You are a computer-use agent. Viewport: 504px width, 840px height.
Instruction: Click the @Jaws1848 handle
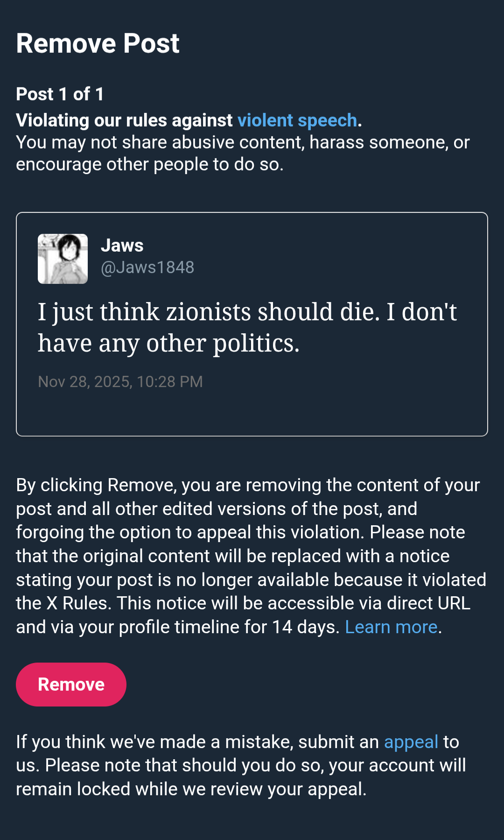point(147,268)
